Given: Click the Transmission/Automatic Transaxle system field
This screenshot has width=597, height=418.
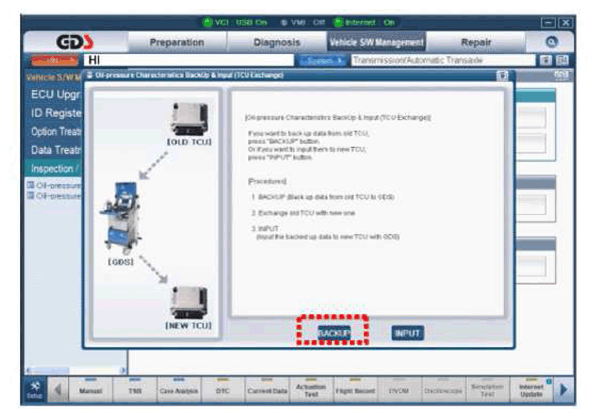Looking at the screenshot, I should (442, 60).
